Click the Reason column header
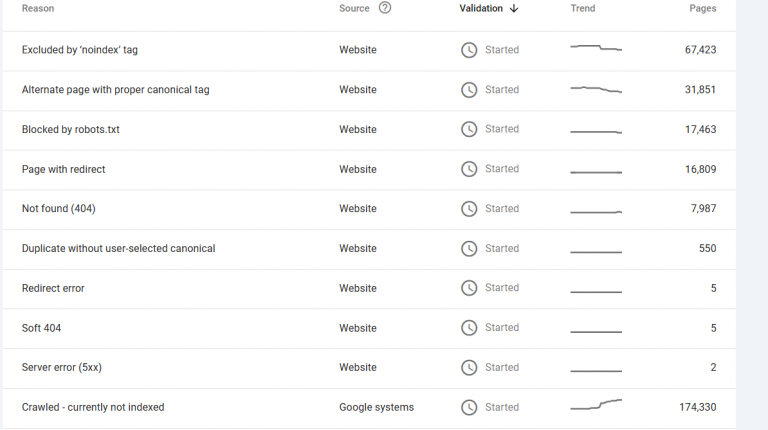The width and height of the screenshot is (768, 430). point(38,8)
